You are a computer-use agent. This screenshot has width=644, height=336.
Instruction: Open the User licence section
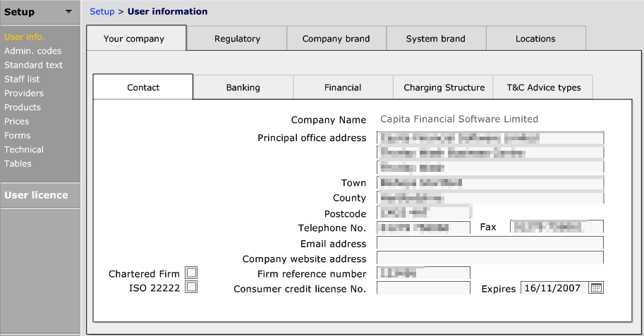[x=36, y=195]
